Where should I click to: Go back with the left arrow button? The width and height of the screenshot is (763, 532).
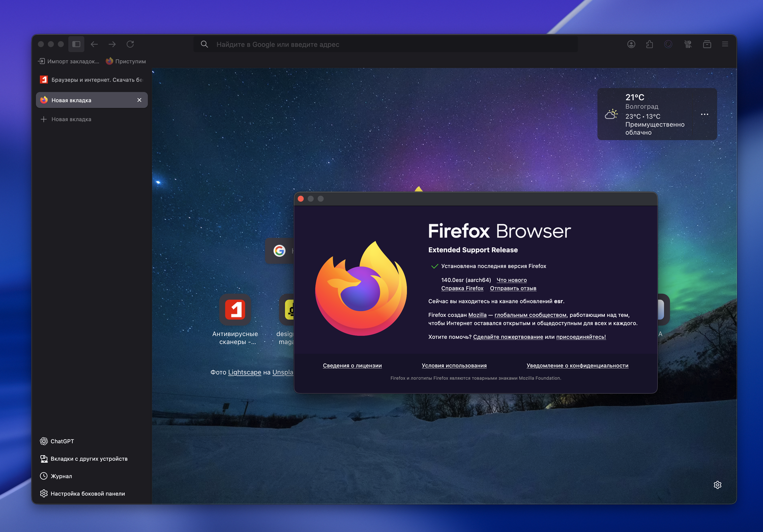point(94,44)
